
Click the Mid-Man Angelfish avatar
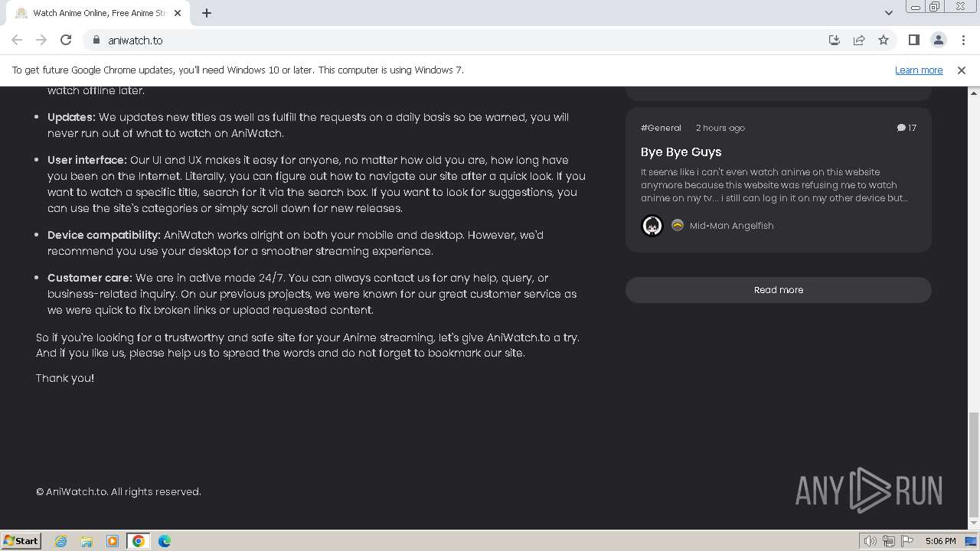[x=652, y=226]
